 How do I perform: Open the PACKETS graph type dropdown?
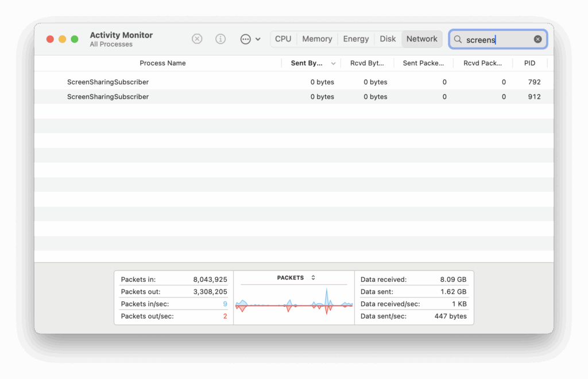coord(296,278)
